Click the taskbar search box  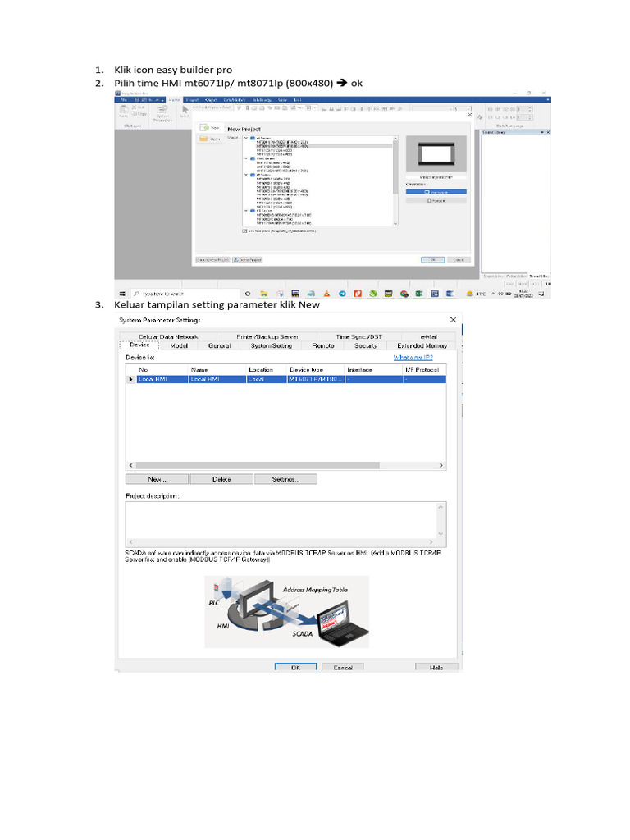tap(185, 294)
